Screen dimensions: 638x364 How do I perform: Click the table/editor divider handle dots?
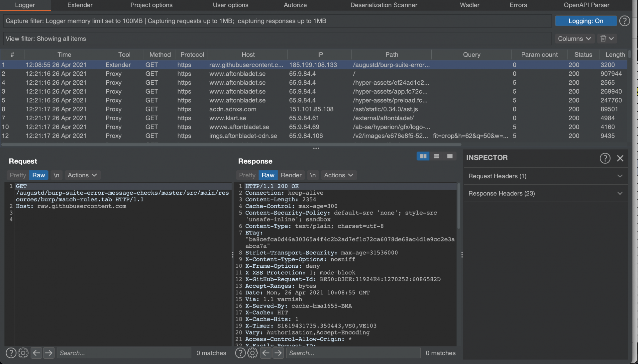[316, 148]
